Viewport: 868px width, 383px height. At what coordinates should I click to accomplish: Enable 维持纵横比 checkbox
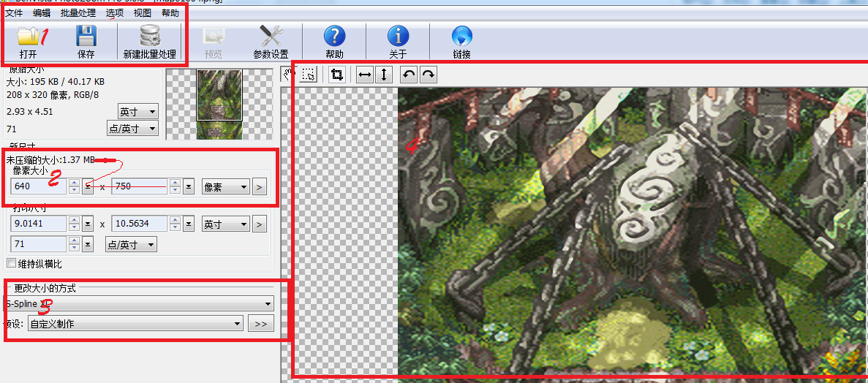pyautogui.click(x=10, y=263)
